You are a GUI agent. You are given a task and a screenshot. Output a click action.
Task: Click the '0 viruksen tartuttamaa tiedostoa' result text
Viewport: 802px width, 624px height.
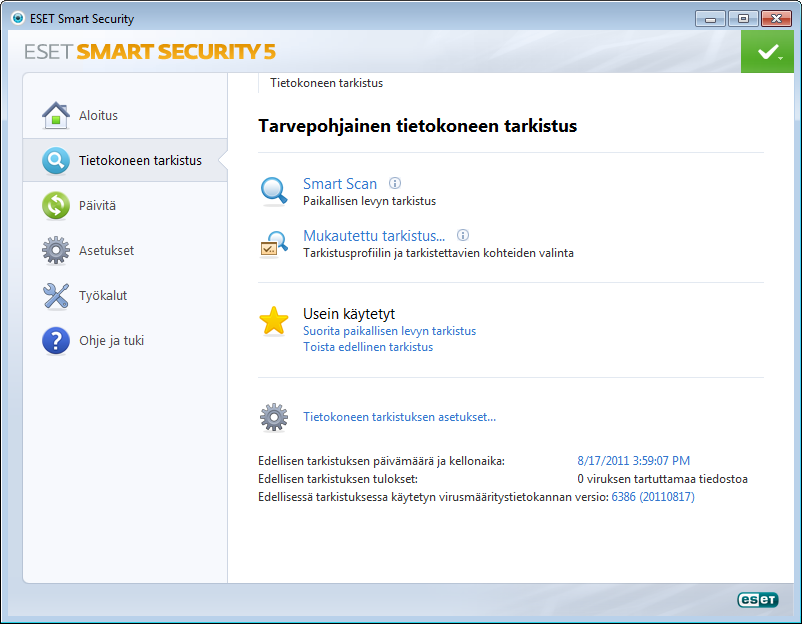coord(662,479)
